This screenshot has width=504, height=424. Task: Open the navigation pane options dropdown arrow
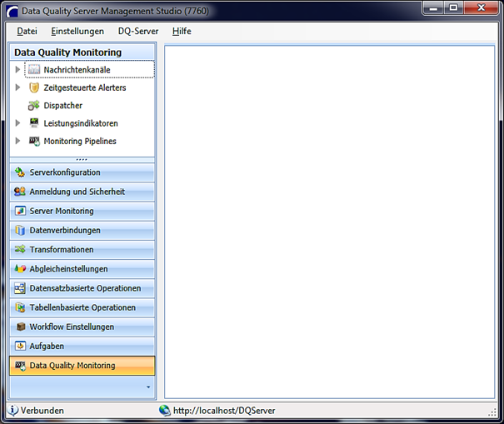click(148, 387)
